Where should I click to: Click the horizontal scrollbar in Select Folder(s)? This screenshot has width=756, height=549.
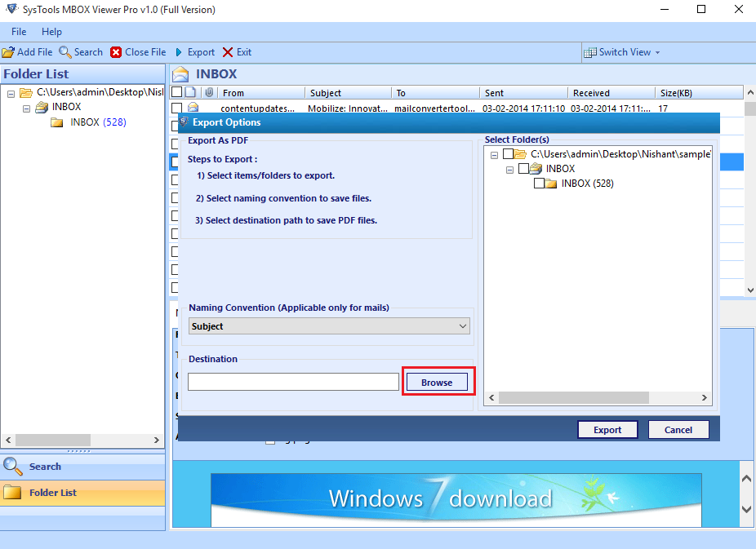coord(574,398)
